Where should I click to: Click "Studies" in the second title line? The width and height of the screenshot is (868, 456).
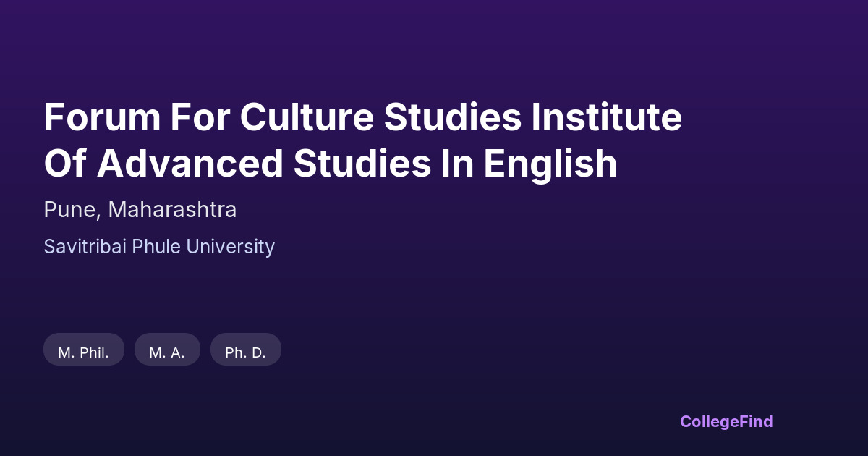(x=362, y=164)
